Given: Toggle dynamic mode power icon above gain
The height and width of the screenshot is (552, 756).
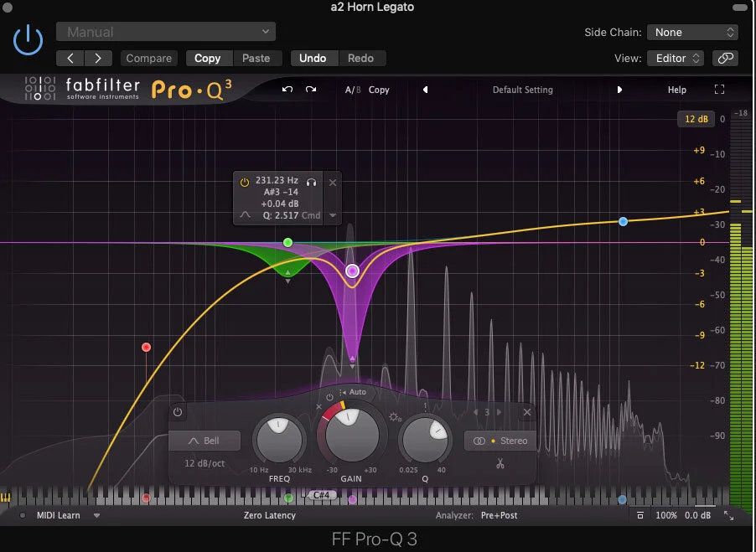Looking at the screenshot, I should click(x=329, y=397).
